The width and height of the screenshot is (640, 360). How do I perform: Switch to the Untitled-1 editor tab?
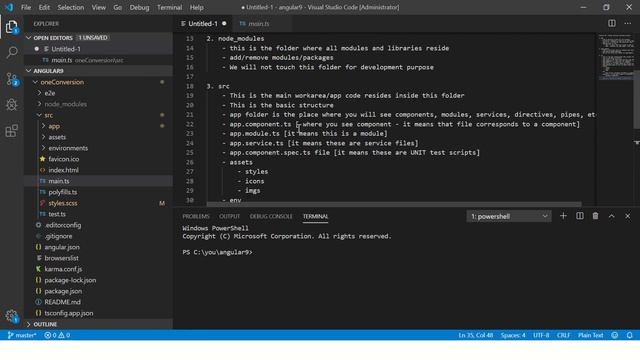203,24
